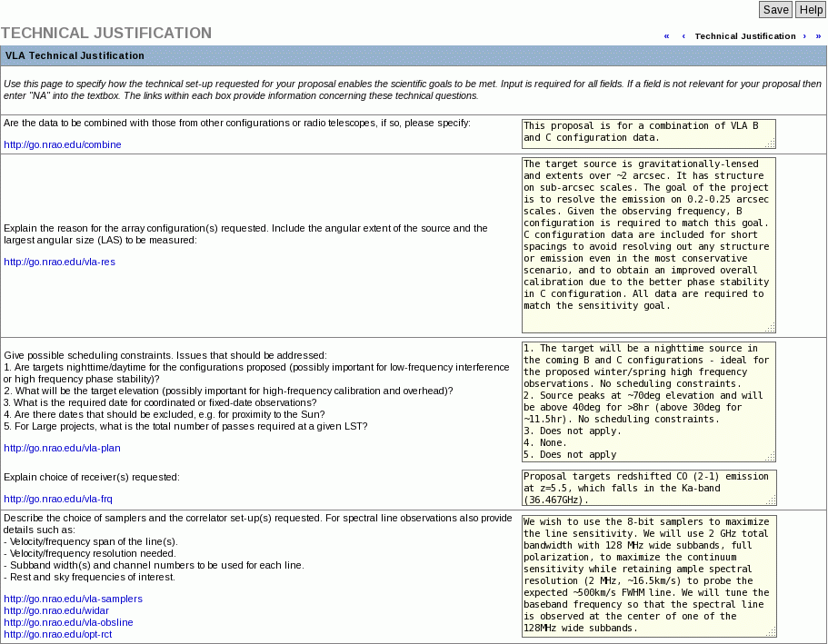Follow the vla-res array configuration link
The image size is (828, 644).
pos(59,263)
